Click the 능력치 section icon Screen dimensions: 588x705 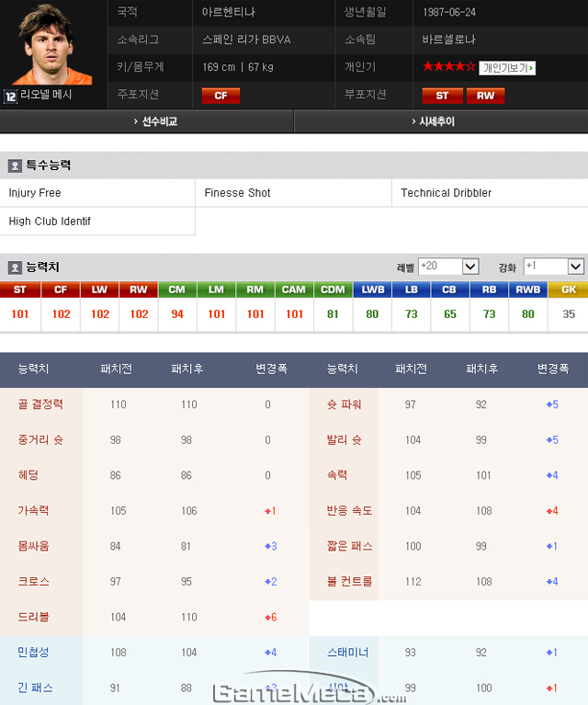pyautogui.click(x=15, y=268)
